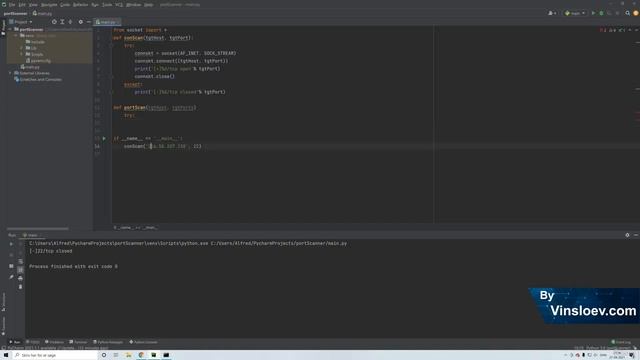Screen dimensions: 640x360
Task: Expand the Lib folder
Action: pyautogui.click(x=22, y=48)
